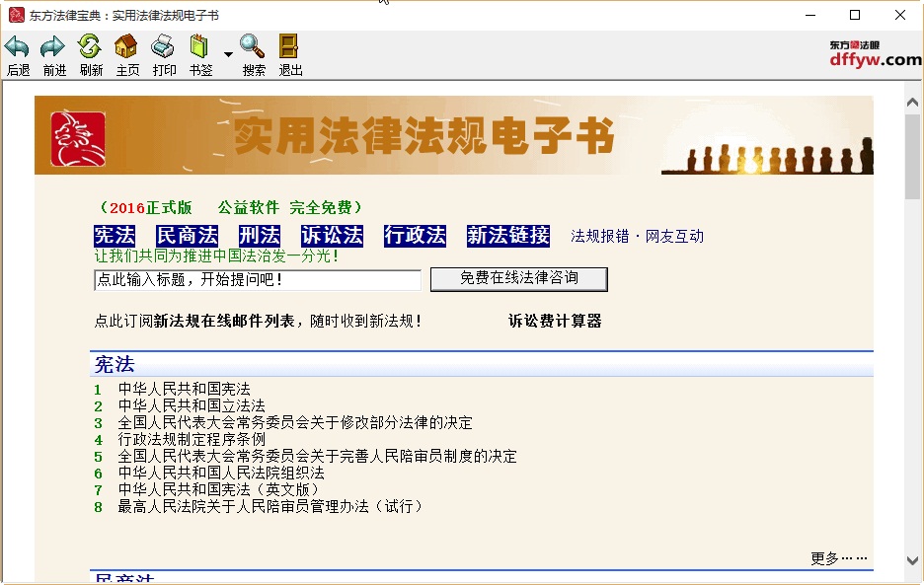Select the 行政法 navigation item
This screenshot has width=924, height=585.
[x=415, y=236]
